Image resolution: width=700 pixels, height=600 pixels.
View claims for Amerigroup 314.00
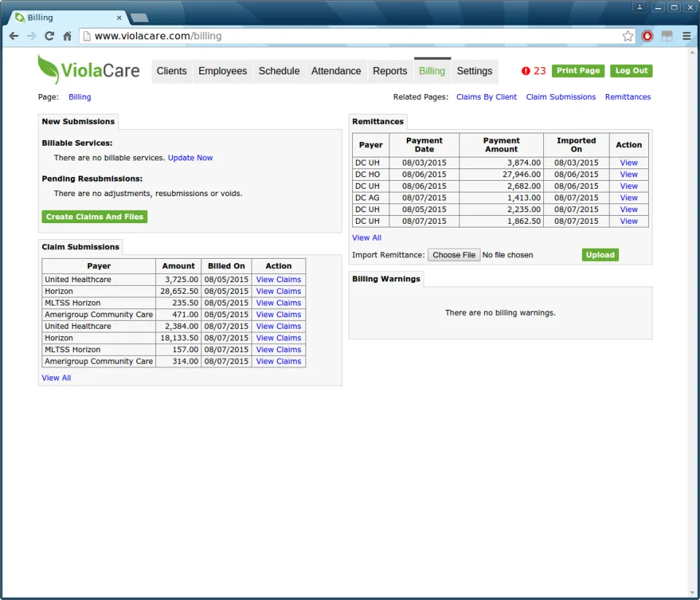(x=279, y=361)
